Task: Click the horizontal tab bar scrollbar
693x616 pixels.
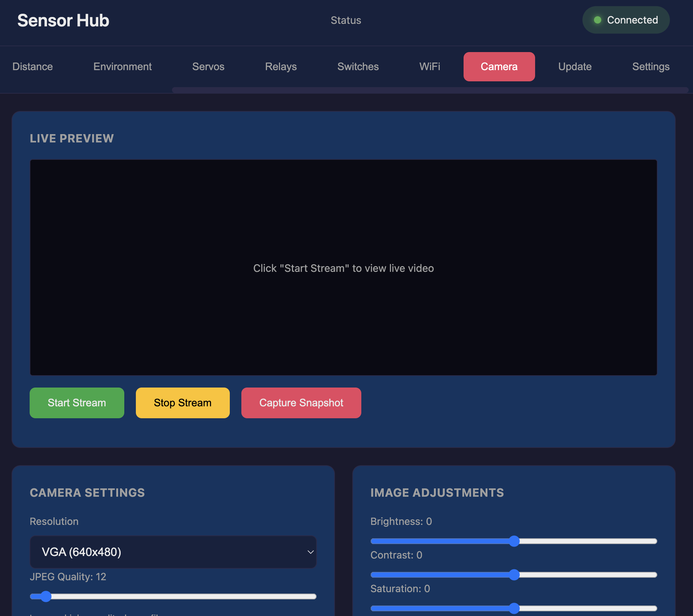Action: tap(430, 90)
